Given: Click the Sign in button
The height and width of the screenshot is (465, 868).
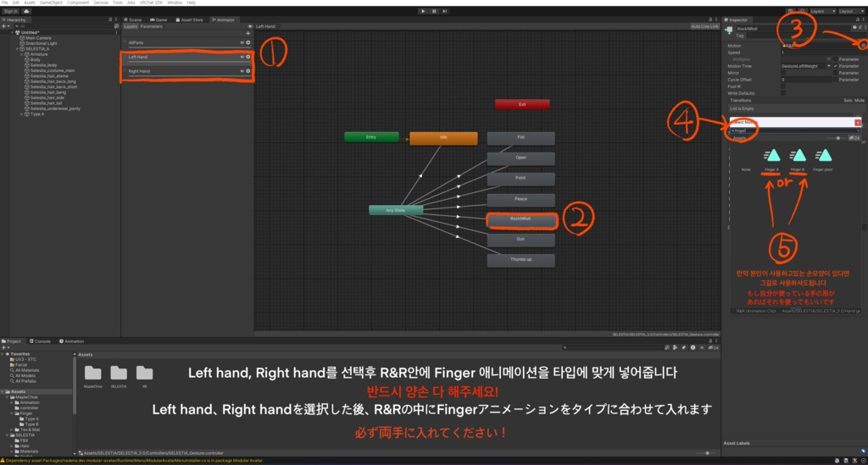Looking at the screenshot, I should pyautogui.click(x=10, y=11).
